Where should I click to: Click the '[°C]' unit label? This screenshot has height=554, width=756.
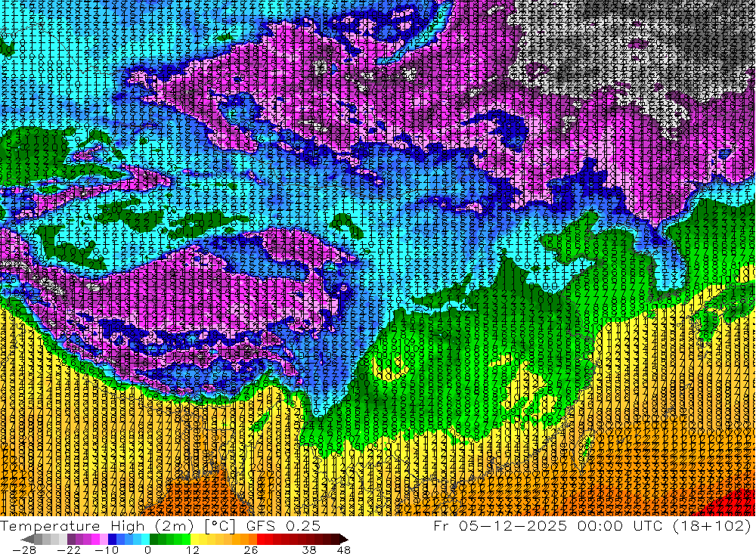tap(220, 526)
